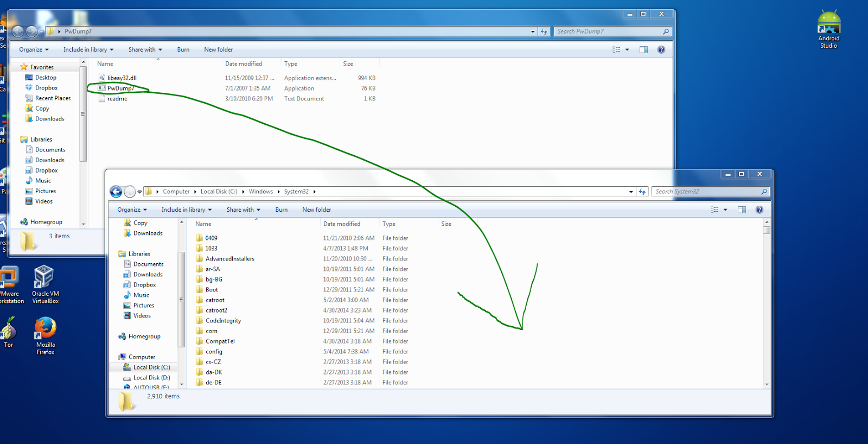Select the libeay32.dll file icon
The image size is (868, 444).
click(101, 78)
